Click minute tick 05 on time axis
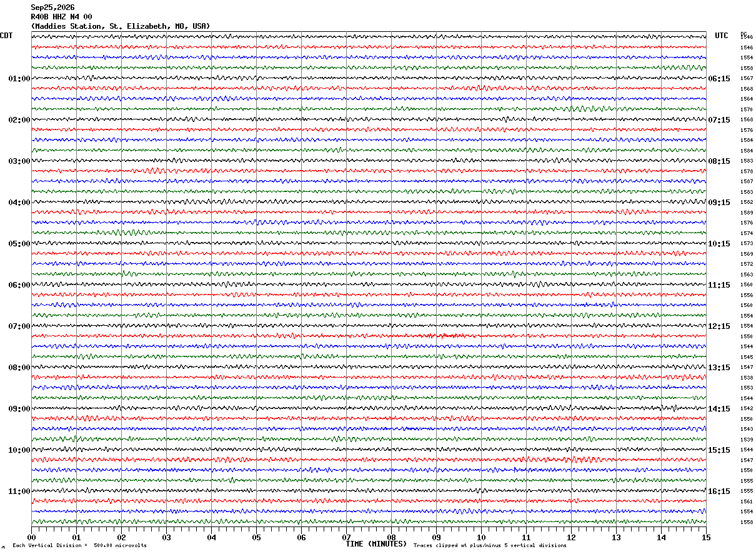Viewport: 756px width, 554px height. pos(256,537)
